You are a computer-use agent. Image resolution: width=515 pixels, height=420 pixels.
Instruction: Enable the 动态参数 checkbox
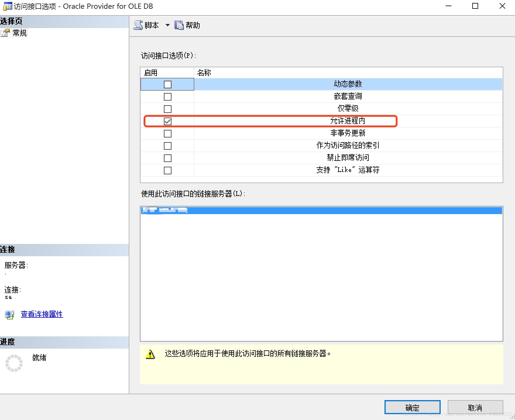168,85
